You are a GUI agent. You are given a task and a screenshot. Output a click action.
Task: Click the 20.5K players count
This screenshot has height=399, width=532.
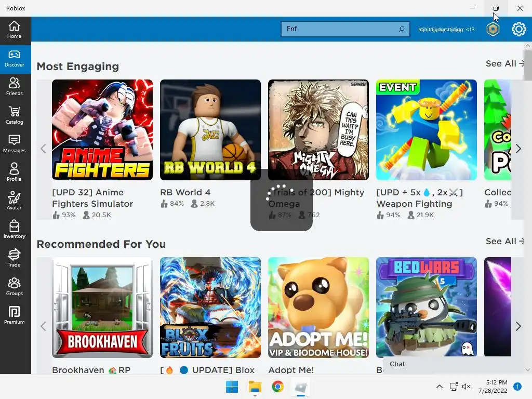point(97,215)
